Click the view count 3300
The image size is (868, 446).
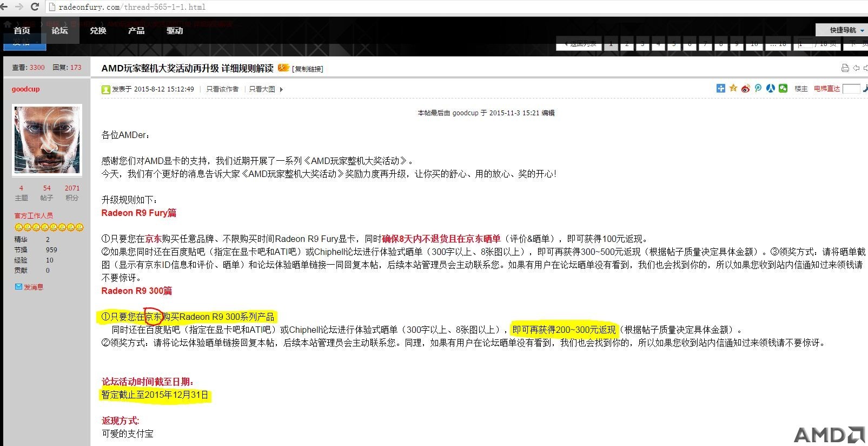point(37,68)
